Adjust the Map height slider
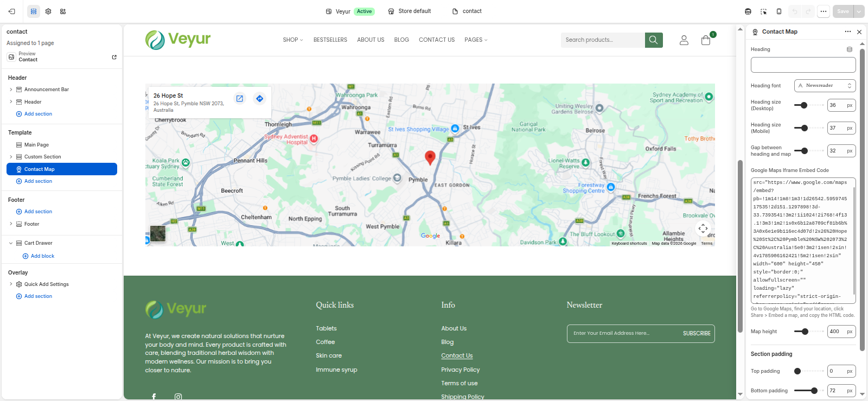This screenshot has height=401, width=868. tap(805, 332)
